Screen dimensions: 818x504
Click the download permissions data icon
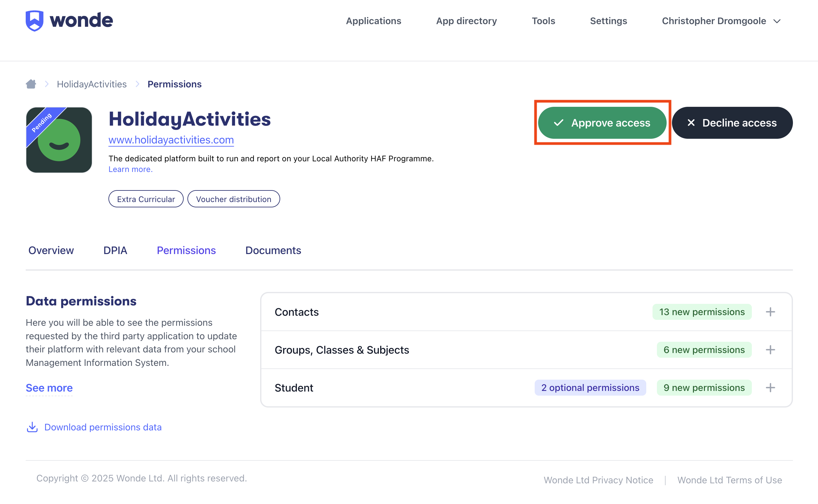pyautogui.click(x=32, y=427)
